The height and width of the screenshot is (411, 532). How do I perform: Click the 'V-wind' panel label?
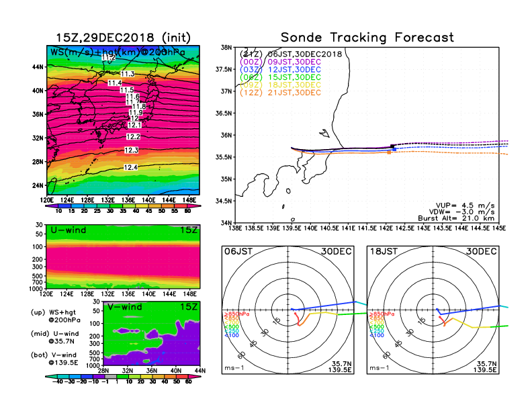pos(124,307)
